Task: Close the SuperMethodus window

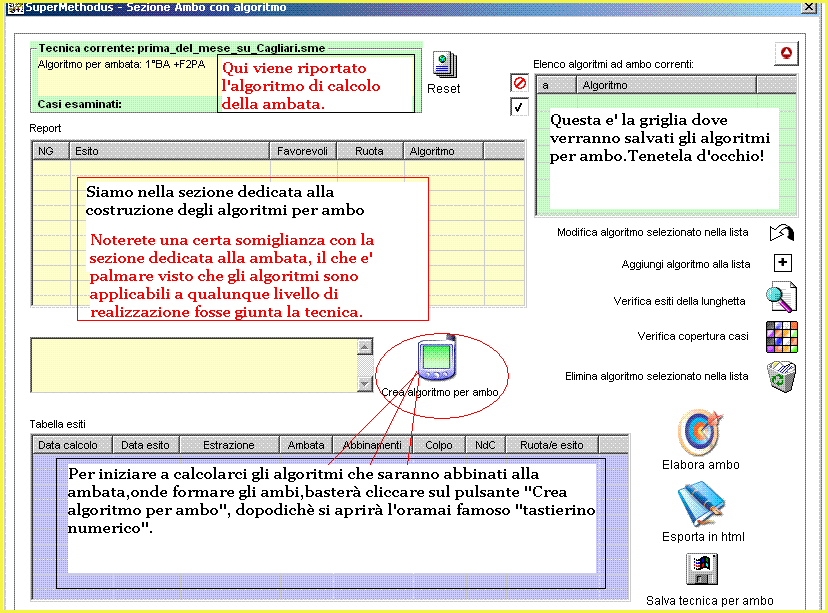Action: pos(809,7)
